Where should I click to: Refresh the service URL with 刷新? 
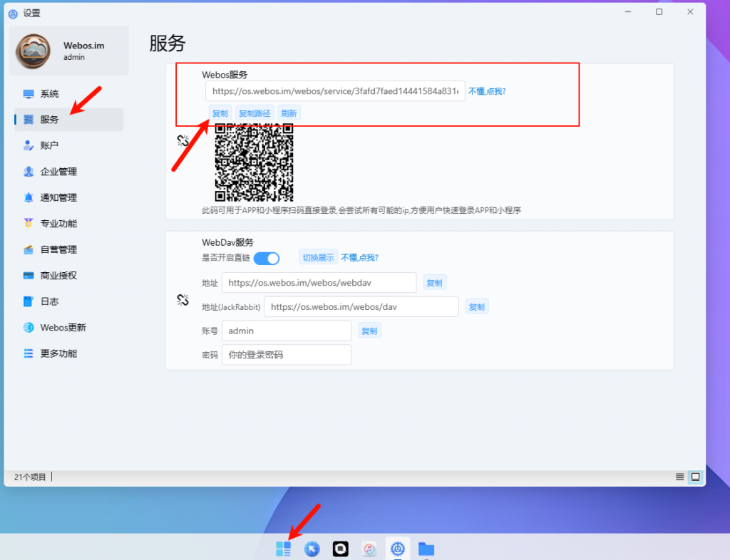click(x=289, y=113)
